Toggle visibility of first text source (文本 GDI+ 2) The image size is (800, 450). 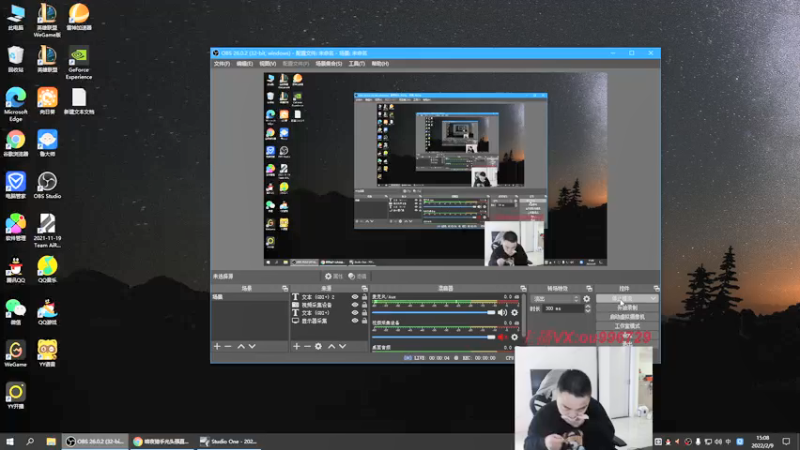[355, 296]
